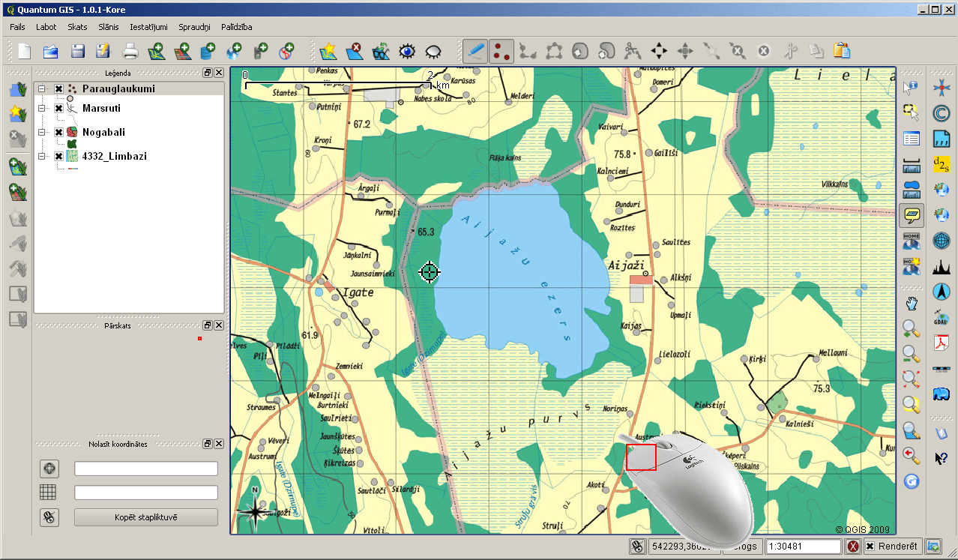Choose the measure line ruler tool
958x560 pixels.
click(x=912, y=165)
